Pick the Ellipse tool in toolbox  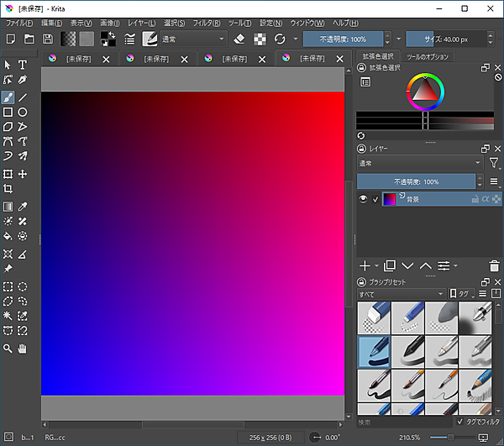pyautogui.click(x=23, y=112)
